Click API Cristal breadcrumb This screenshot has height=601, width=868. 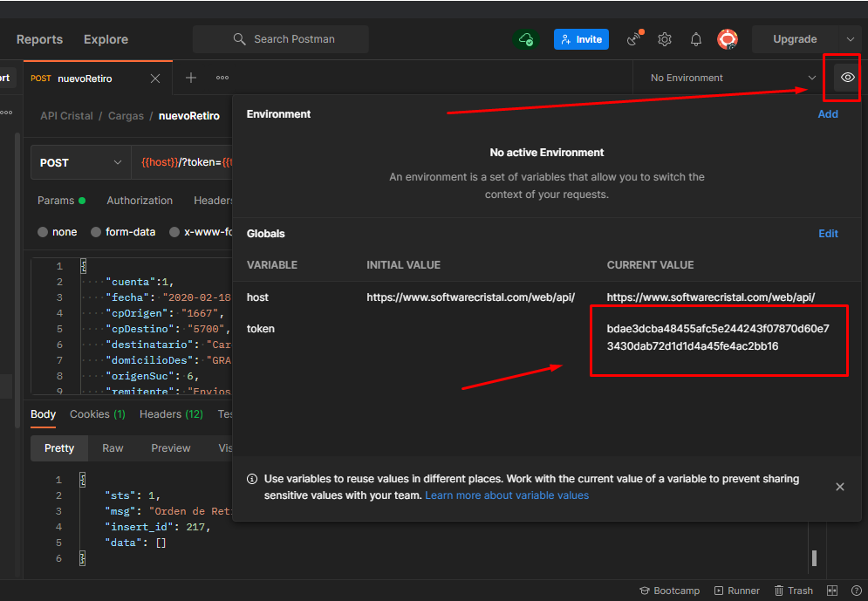66,116
